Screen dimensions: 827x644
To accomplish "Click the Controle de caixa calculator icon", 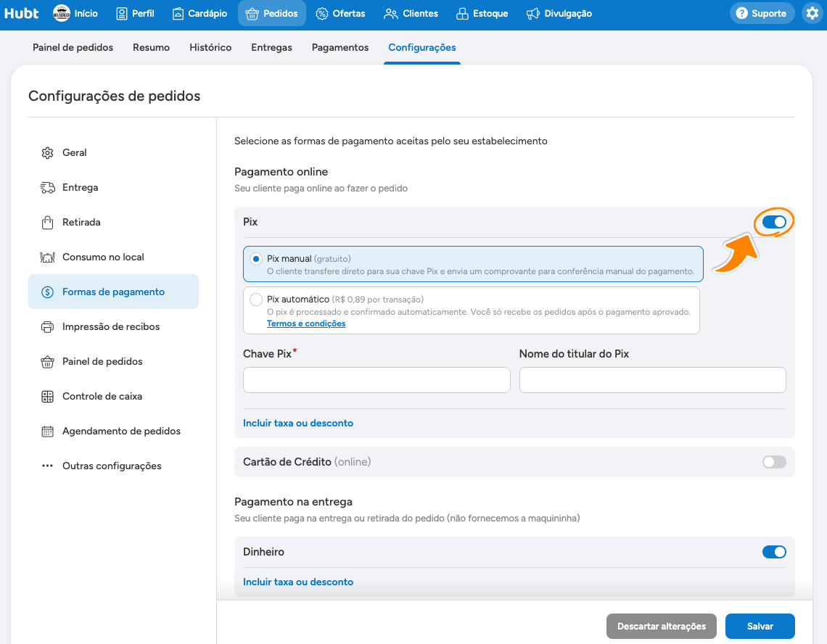I will point(47,397).
